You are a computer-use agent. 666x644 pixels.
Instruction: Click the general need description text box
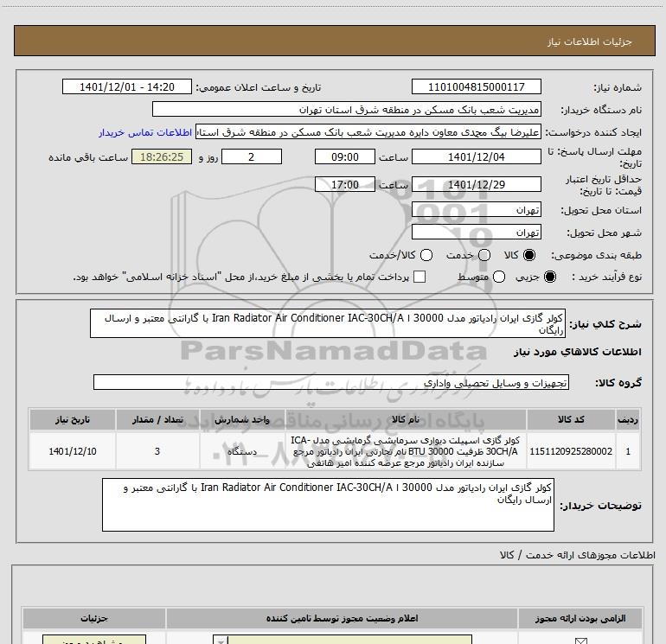pos(328,323)
